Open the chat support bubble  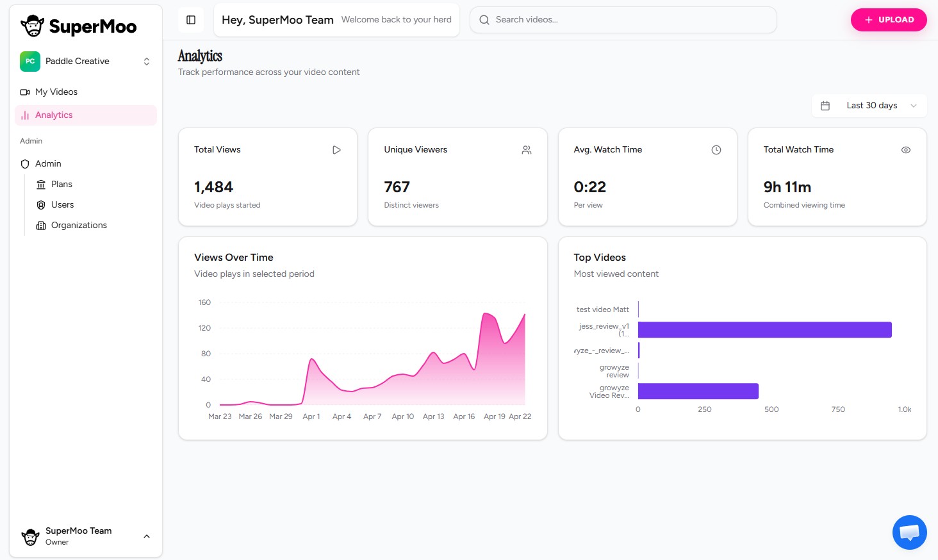coord(909,532)
